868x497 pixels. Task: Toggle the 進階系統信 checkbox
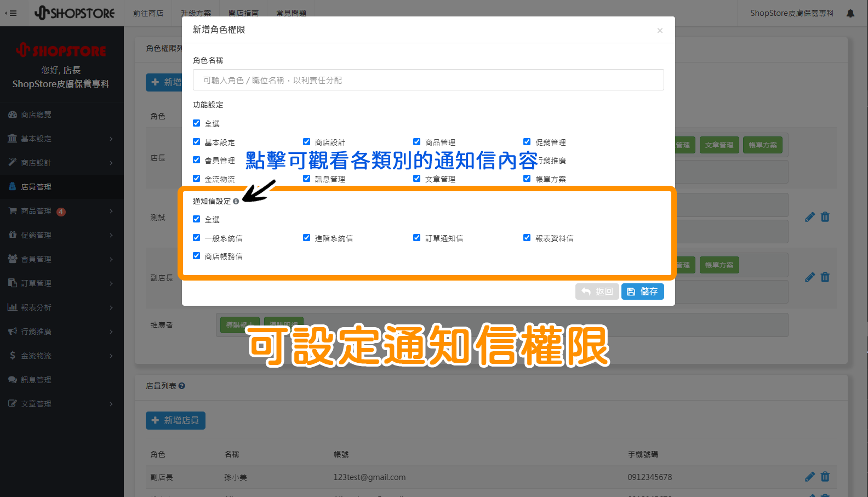tap(306, 238)
